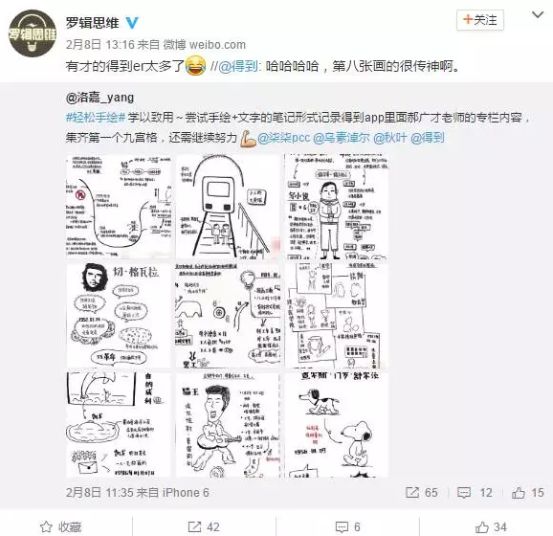
Task: Open the guitar-singer caricature thumbnail
Action: (228, 425)
